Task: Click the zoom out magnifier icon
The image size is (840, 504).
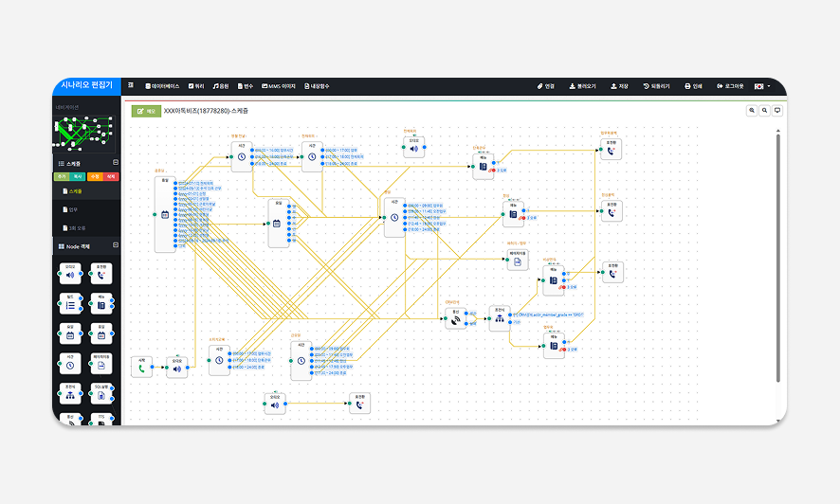Action: click(765, 111)
